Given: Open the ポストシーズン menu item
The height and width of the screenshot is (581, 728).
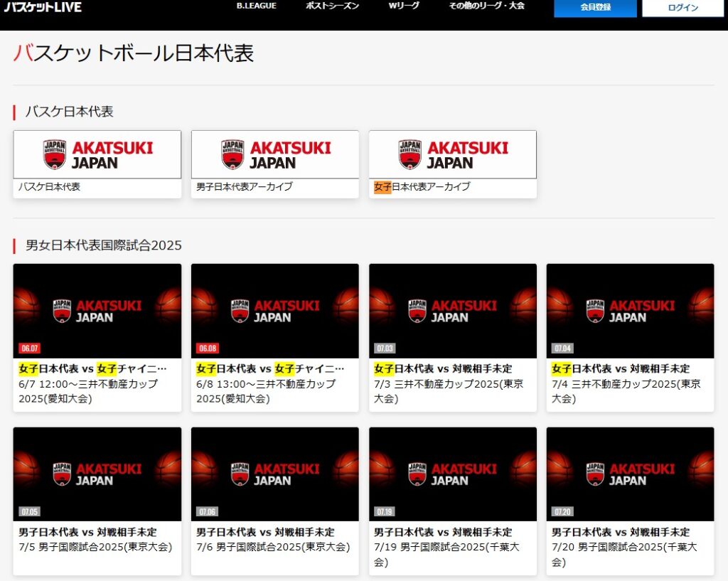Looking at the screenshot, I should tap(333, 6).
